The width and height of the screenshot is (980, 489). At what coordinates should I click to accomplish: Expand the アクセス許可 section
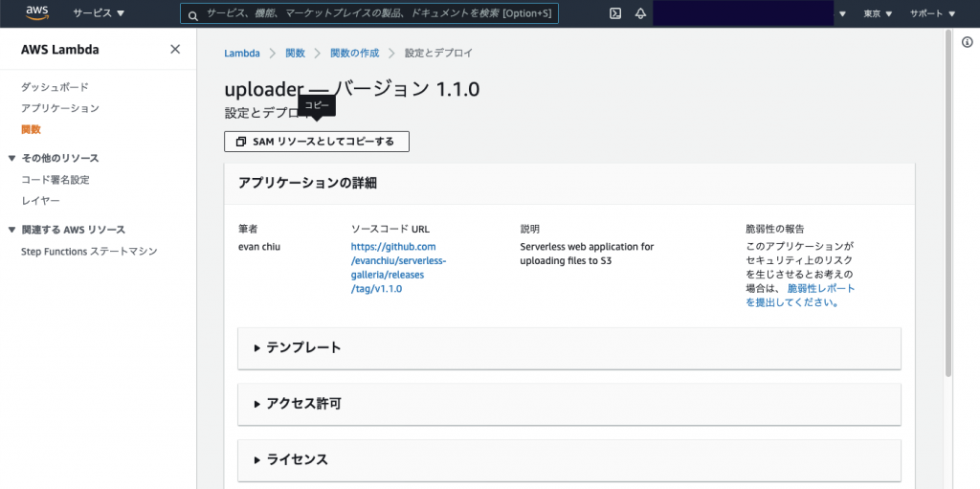[569, 404]
